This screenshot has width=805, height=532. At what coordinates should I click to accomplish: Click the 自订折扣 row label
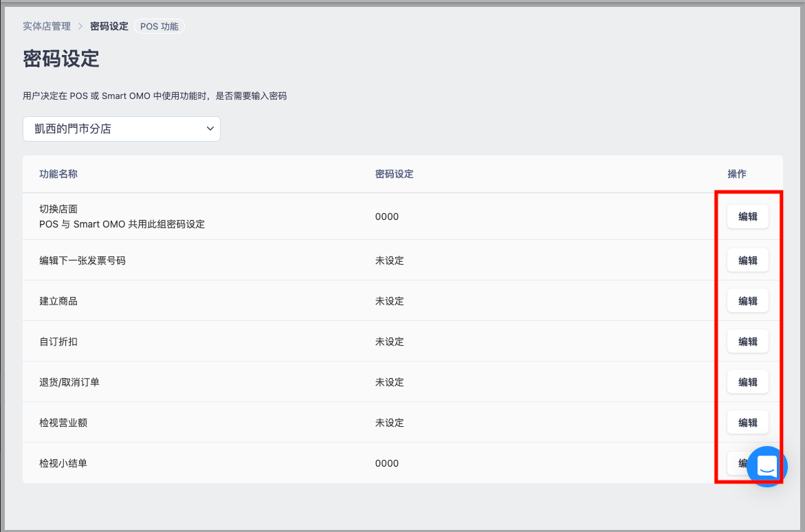click(x=58, y=342)
